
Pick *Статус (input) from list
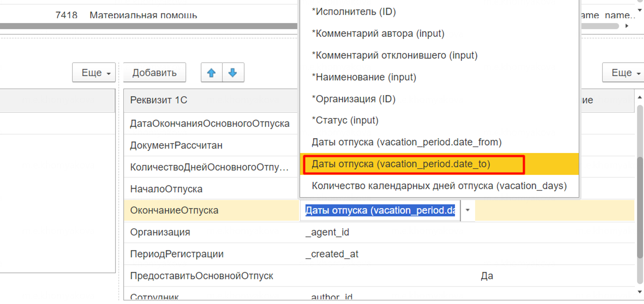pyautogui.click(x=345, y=120)
